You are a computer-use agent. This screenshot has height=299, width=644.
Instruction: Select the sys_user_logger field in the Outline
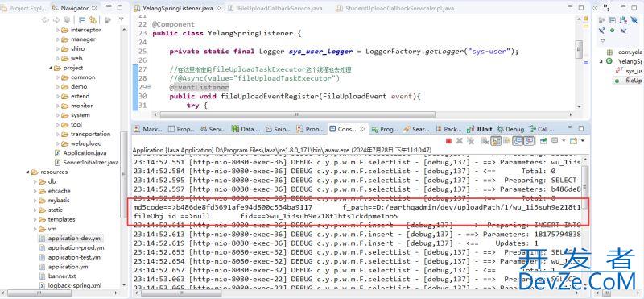pos(629,71)
